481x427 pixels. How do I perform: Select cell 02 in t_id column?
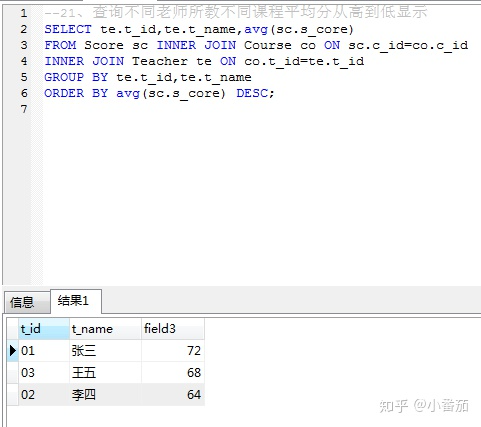44,395
